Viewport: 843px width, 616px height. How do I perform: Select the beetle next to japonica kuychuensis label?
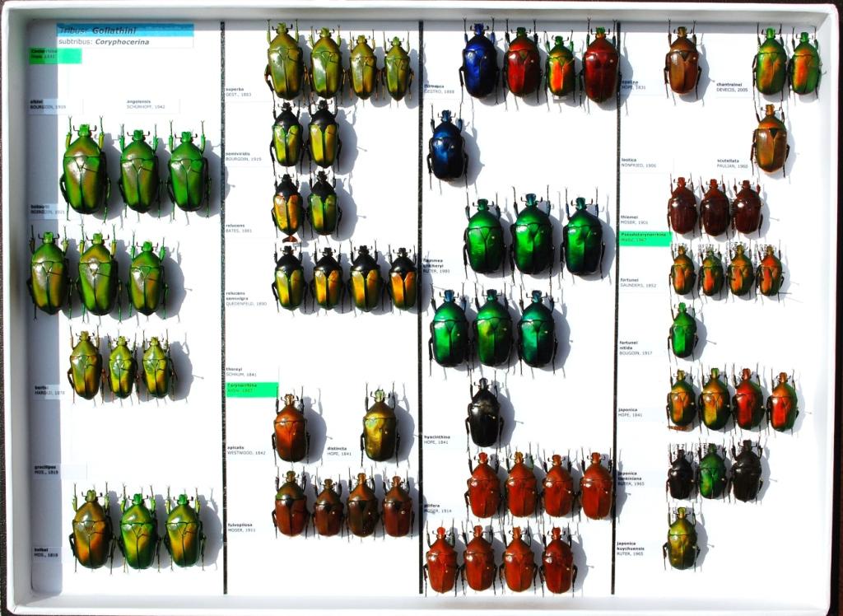pyautogui.click(x=681, y=539)
